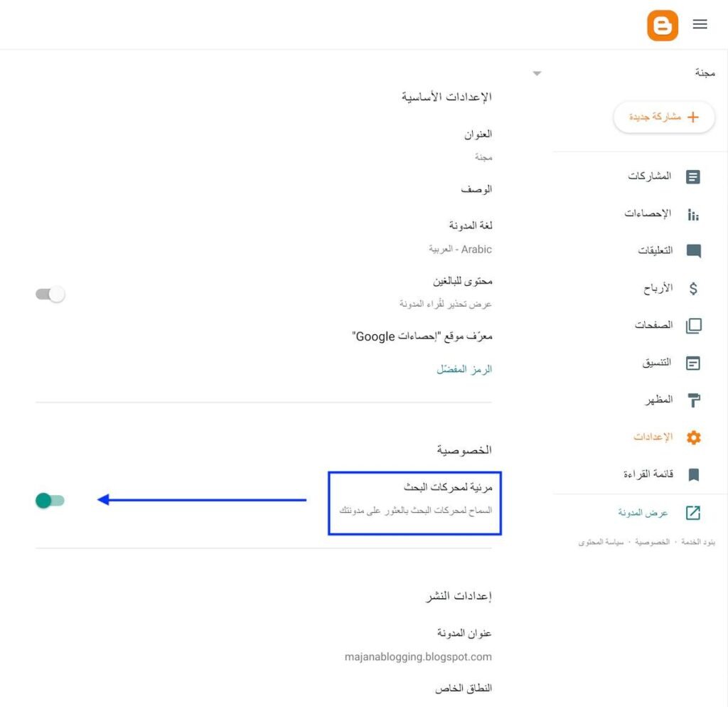Click the Pages (الصفحات) icon
This screenshot has width=728, height=707.
point(693,326)
